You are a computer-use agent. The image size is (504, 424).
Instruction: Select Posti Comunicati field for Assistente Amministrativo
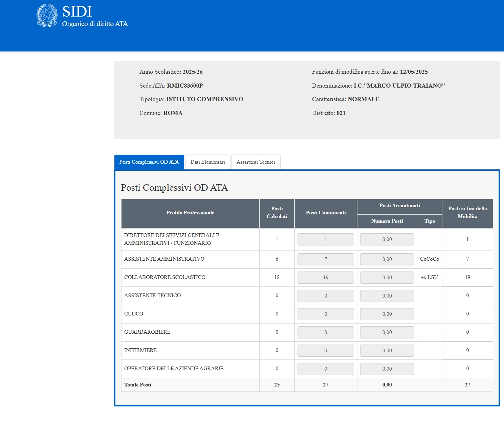(325, 259)
